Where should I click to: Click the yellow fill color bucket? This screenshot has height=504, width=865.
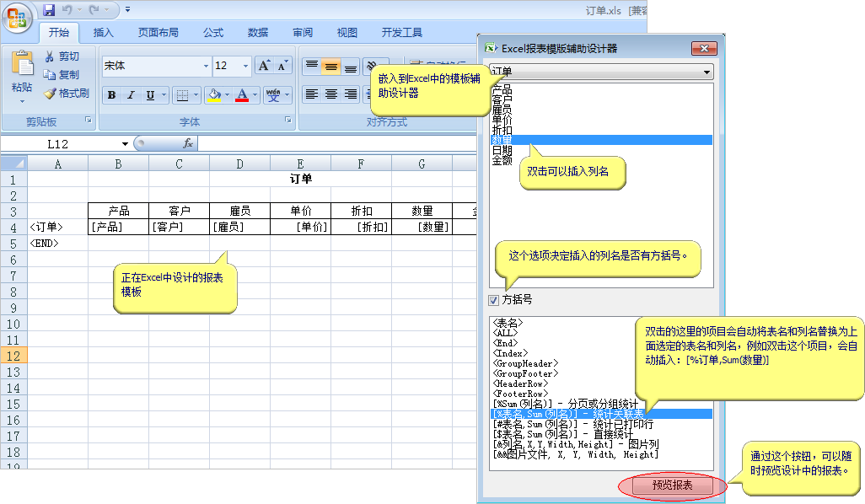(214, 95)
